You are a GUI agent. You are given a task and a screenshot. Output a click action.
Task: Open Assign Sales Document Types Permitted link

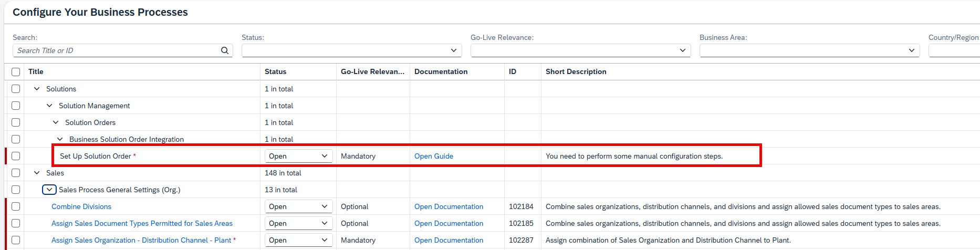click(x=142, y=223)
